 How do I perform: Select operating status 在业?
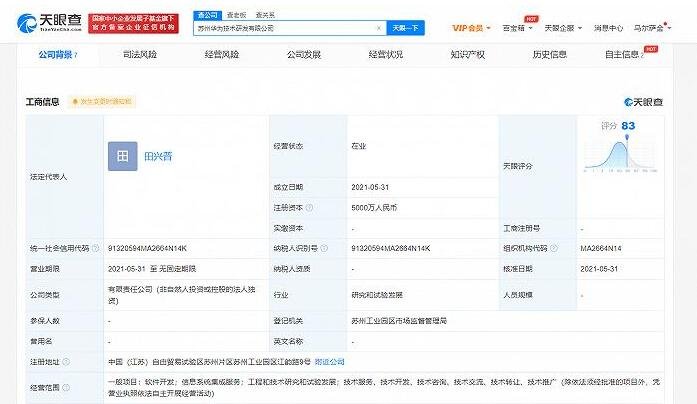tap(359, 146)
